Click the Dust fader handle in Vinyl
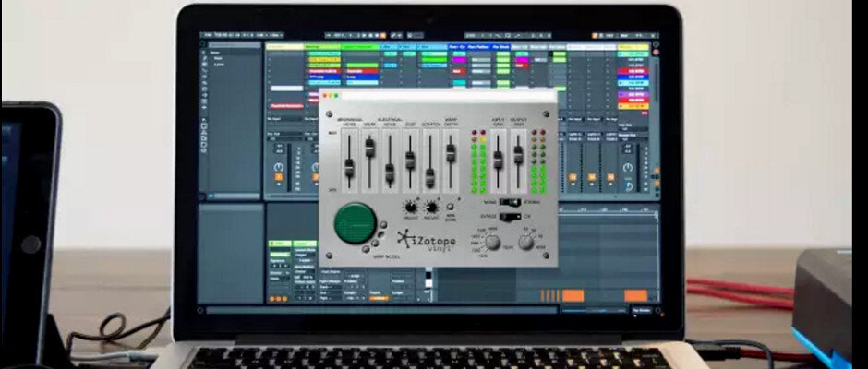 click(410, 159)
